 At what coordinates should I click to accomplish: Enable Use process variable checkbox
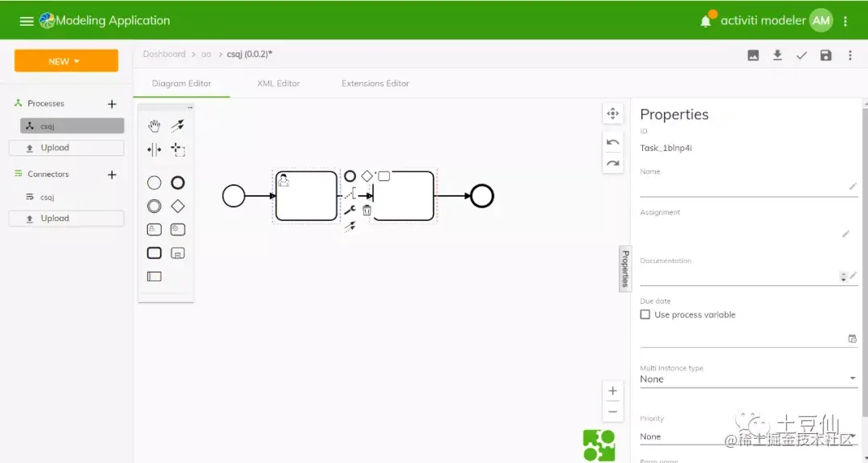pos(645,314)
